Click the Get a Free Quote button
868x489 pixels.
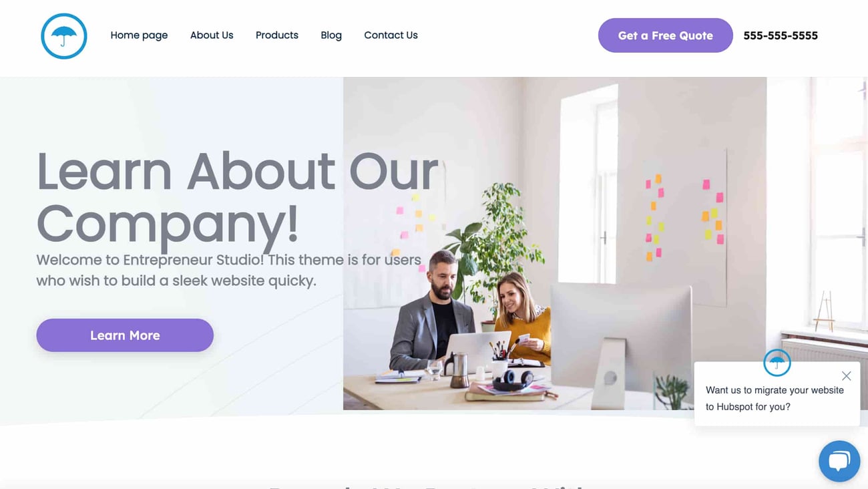coord(665,35)
